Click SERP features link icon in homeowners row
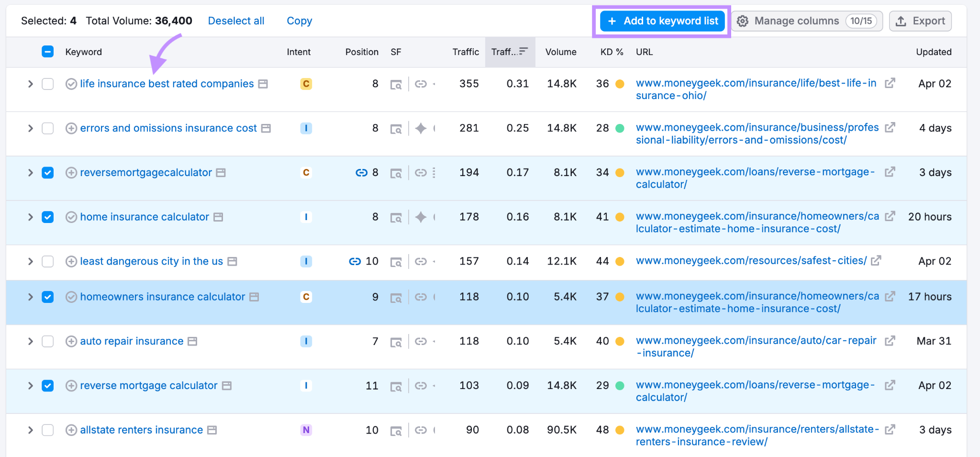980x457 pixels. [421, 297]
